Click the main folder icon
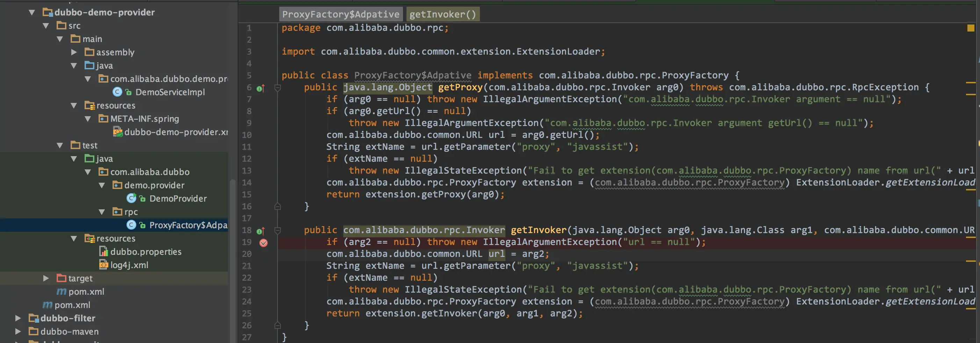980x343 pixels. [x=75, y=38]
